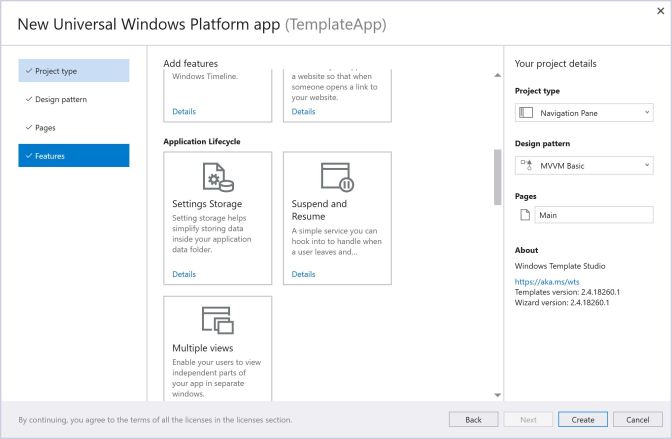This screenshot has height=439, width=672.
Task: Click the Back button
Action: (474, 420)
